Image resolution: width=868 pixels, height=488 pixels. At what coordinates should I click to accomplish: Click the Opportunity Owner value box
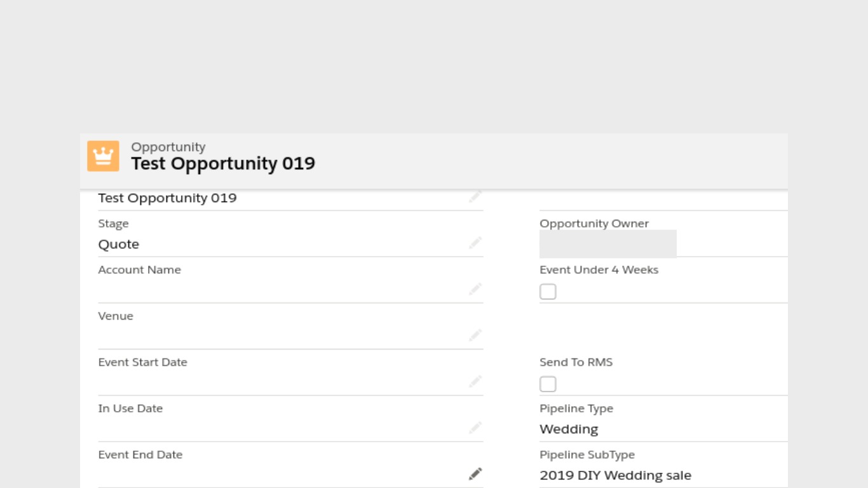(607, 244)
